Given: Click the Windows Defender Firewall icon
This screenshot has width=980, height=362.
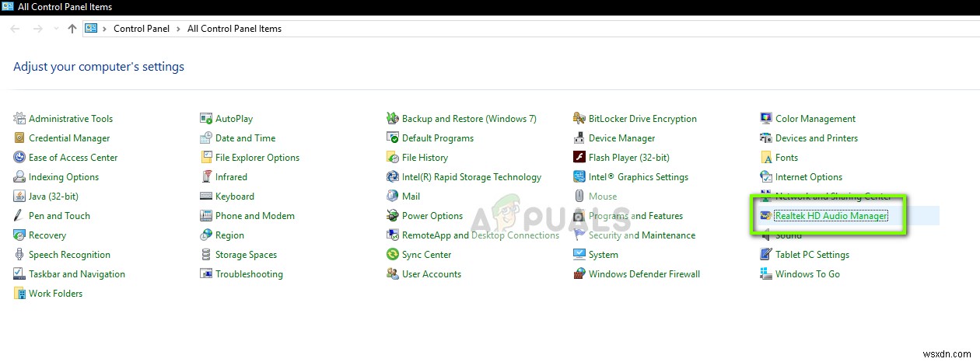Looking at the screenshot, I should point(579,274).
